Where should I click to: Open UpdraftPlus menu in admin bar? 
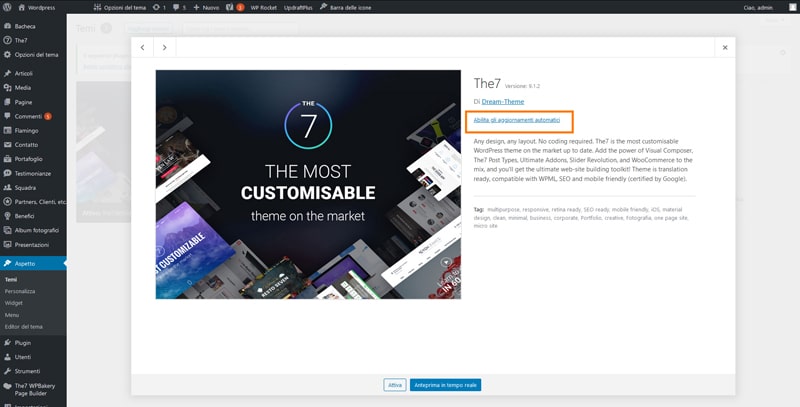(298, 8)
